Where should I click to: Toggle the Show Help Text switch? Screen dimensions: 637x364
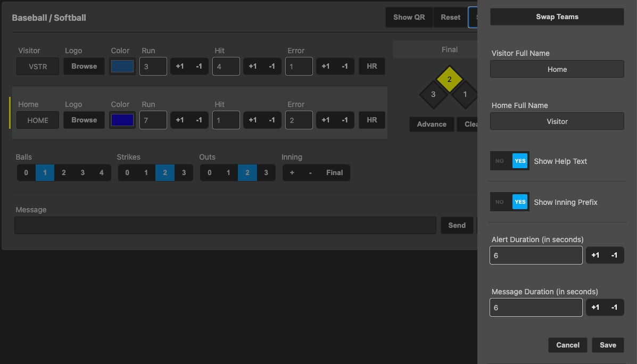tap(509, 161)
